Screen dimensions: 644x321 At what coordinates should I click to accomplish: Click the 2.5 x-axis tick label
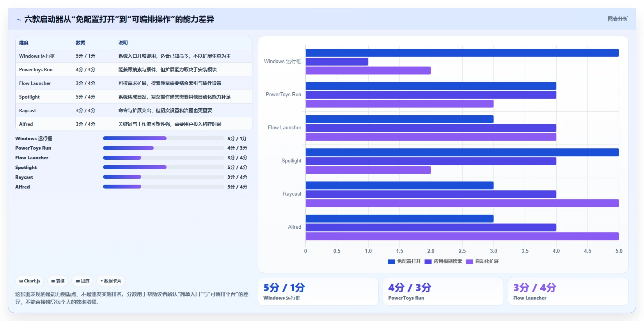(x=462, y=251)
